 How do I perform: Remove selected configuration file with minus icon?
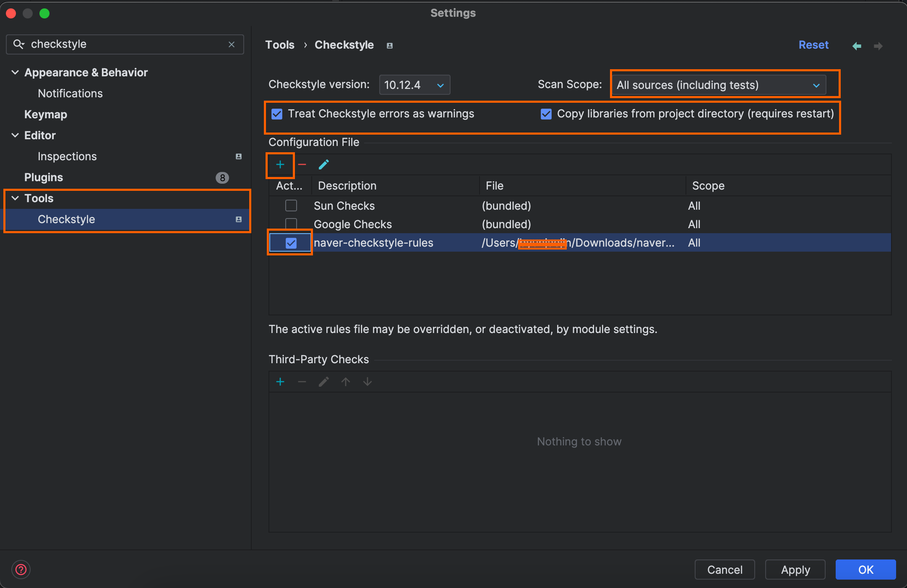pos(302,165)
